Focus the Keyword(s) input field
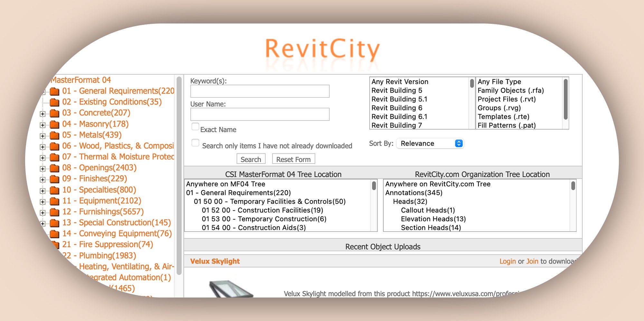This screenshot has width=644, height=321. tap(260, 91)
